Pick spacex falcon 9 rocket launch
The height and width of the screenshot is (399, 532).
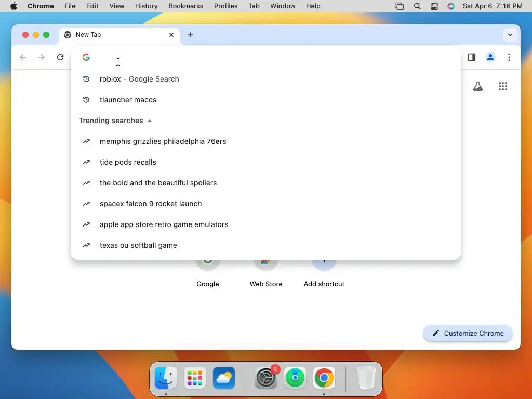click(x=265, y=204)
